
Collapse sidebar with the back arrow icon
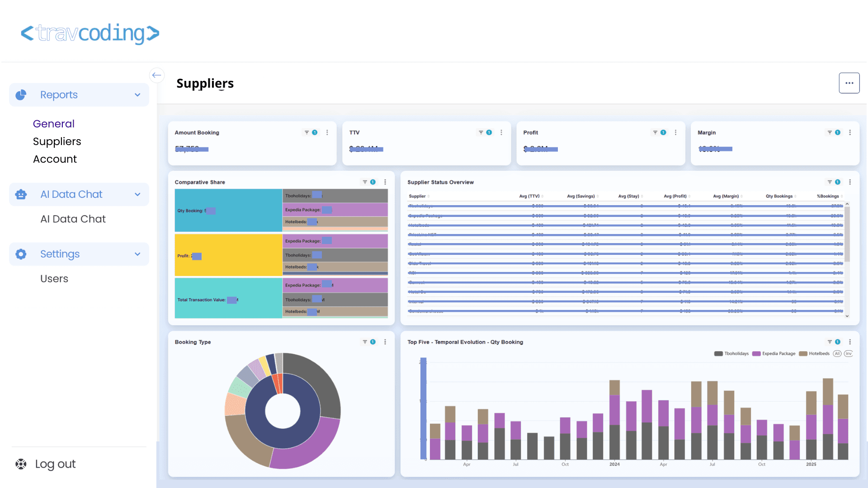[157, 75]
